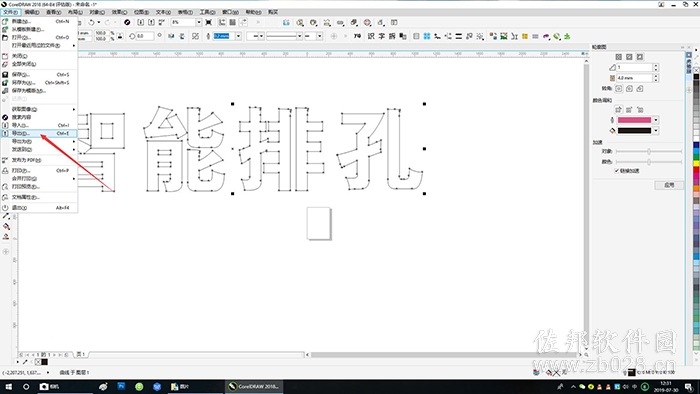Click the full-screen preview icon beside zoom
The height and width of the screenshot is (394, 700).
(x=208, y=22)
